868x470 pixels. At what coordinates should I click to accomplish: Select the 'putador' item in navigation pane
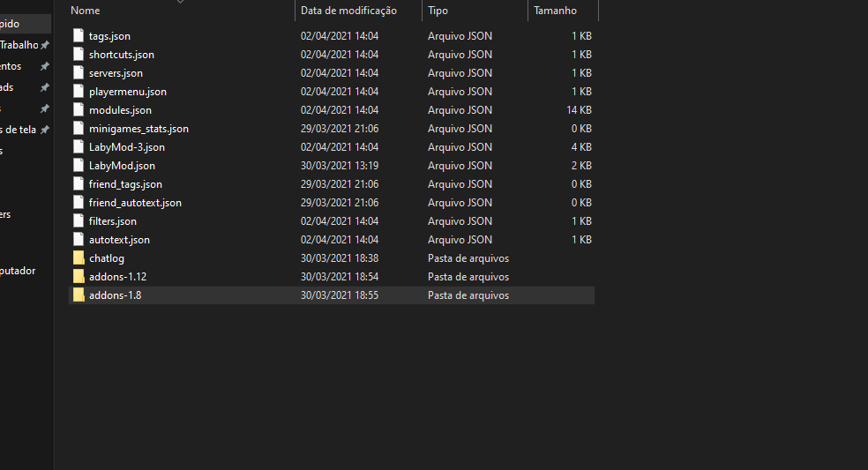point(18,271)
